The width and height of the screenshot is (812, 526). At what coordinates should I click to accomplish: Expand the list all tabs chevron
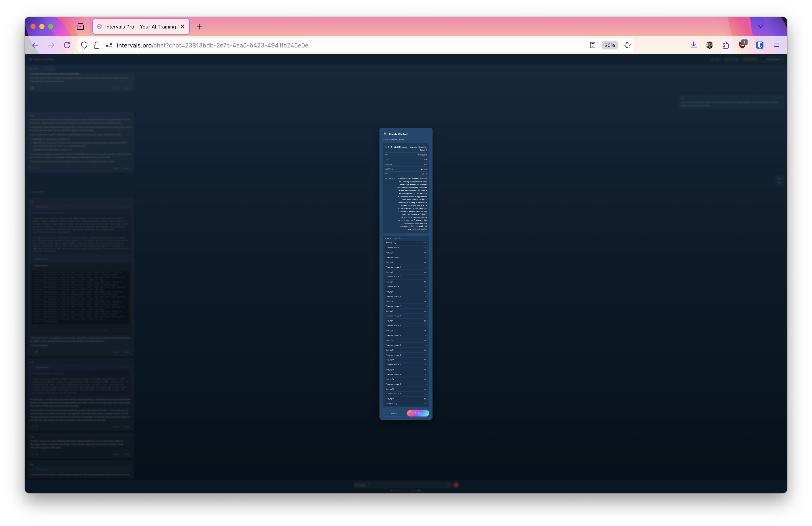click(761, 26)
